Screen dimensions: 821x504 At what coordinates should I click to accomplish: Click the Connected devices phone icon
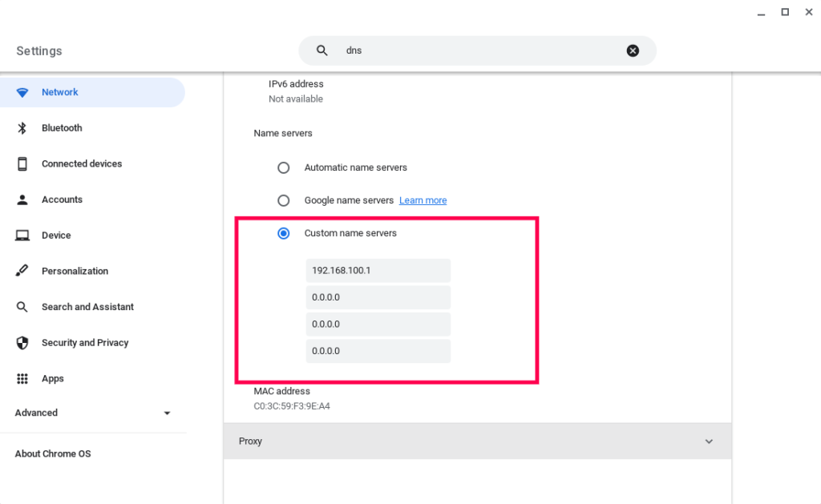(x=22, y=163)
